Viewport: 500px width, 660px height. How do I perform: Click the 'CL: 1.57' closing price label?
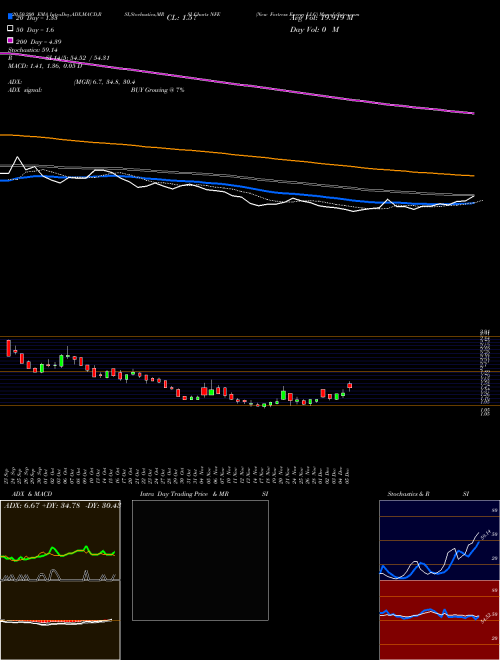pos(181,18)
